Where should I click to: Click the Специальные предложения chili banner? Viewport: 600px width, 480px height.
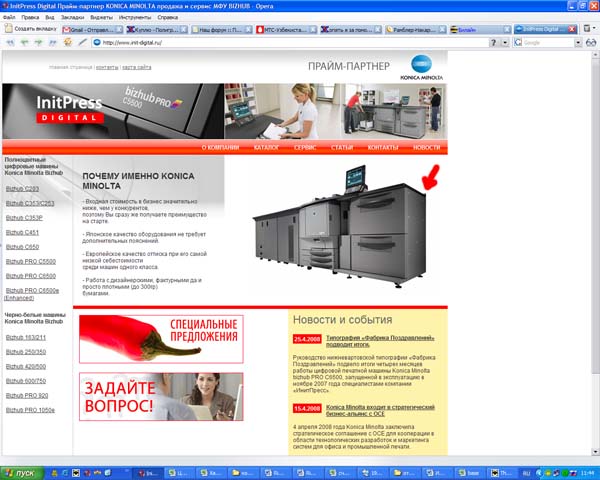coord(160,338)
